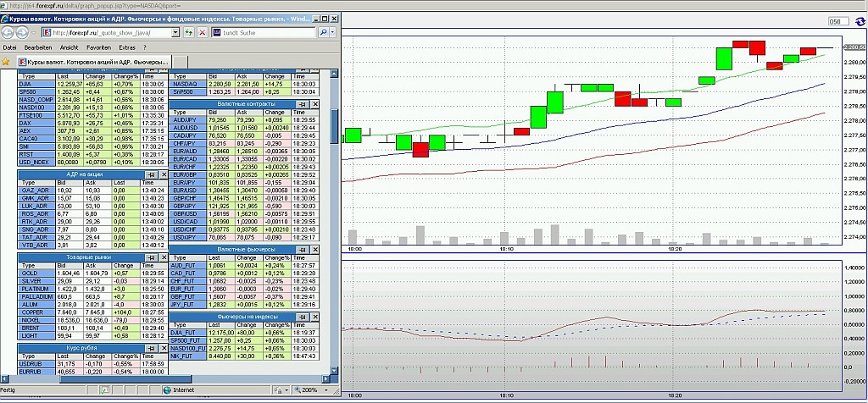Screen dimensions: 868x403
Task: Go forward with the browser Forward arrow
Action: [x=23, y=32]
